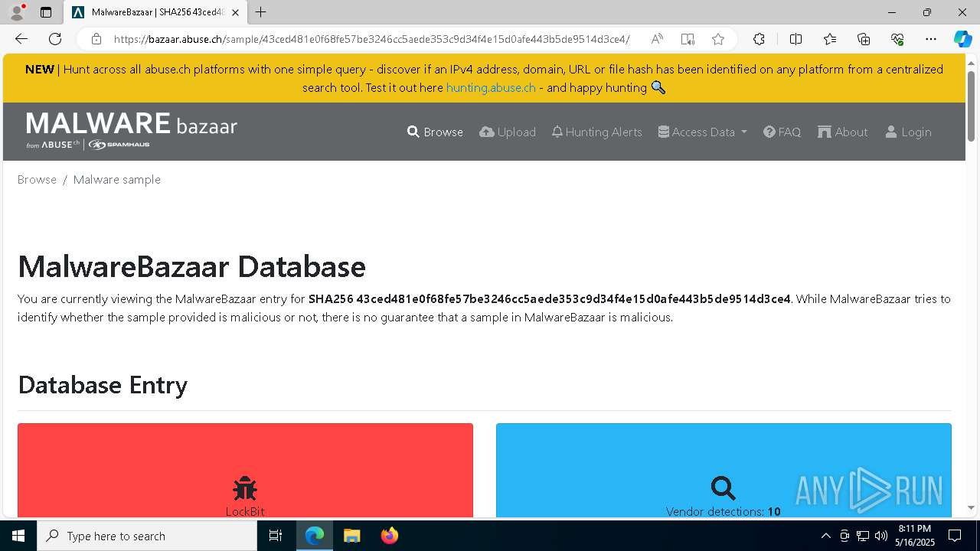Click Browse breadcrumb link
This screenshot has height=551, width=980.
pyautogui.click(x=37, y=179)
